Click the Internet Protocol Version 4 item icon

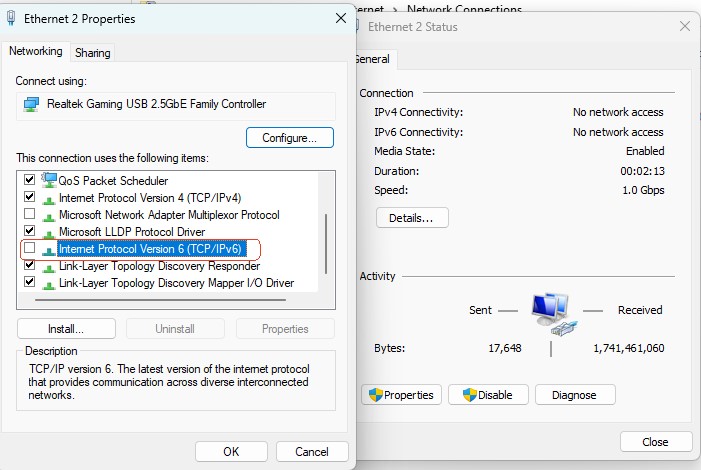point(49,198)
